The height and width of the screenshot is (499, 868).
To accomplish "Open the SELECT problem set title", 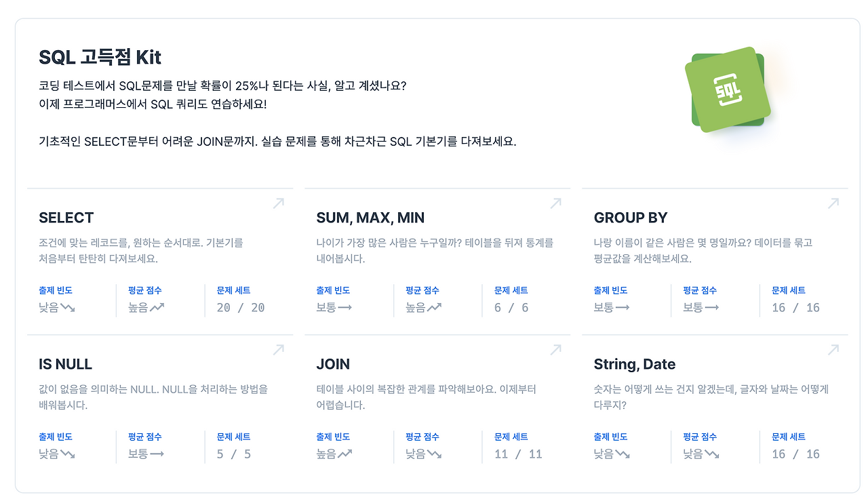I will pyautogui.click(x=66, y=218).
